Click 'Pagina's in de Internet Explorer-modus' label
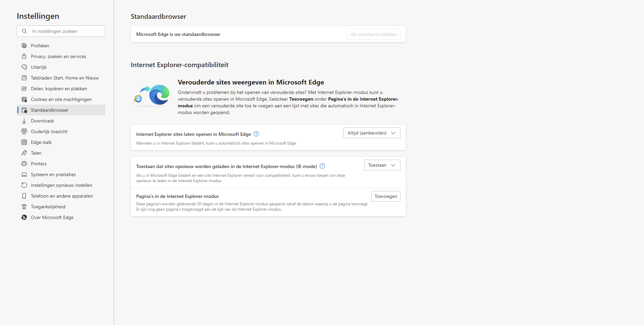Viewport: 644px width, 325px height. [x=177, y=196]
